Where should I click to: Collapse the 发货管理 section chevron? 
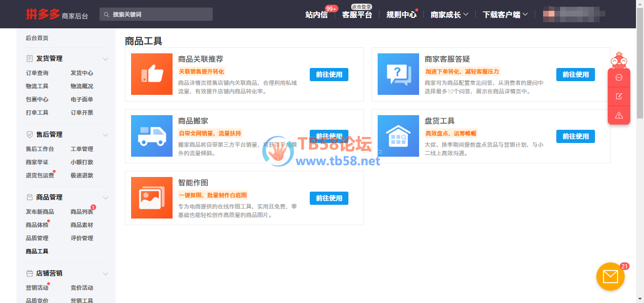106,59
